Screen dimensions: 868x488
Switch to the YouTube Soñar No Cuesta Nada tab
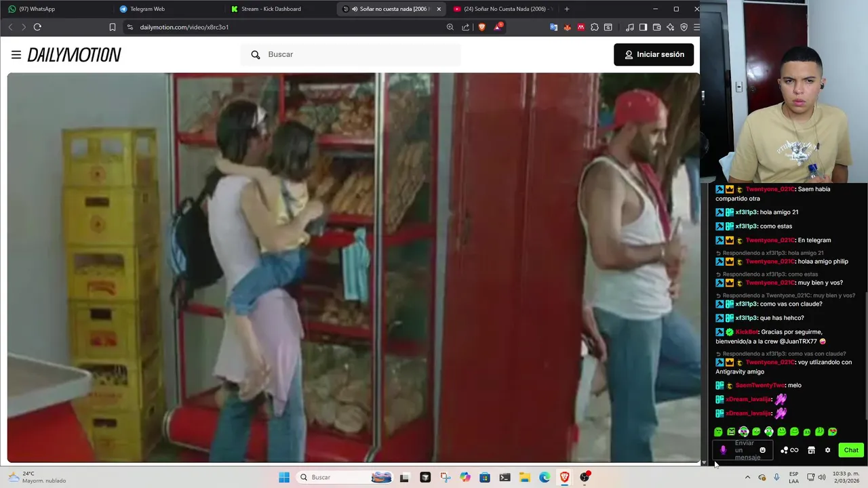tap(502, 9)
